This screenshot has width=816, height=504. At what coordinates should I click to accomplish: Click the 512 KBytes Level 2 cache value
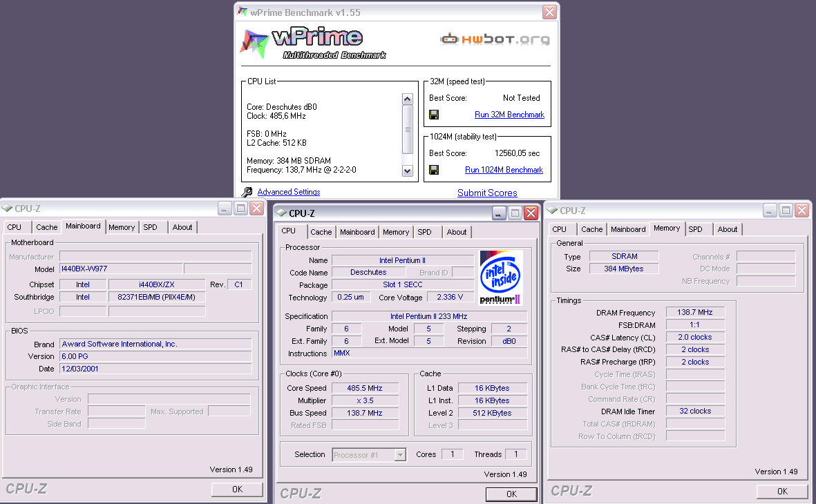coord(493,413)
